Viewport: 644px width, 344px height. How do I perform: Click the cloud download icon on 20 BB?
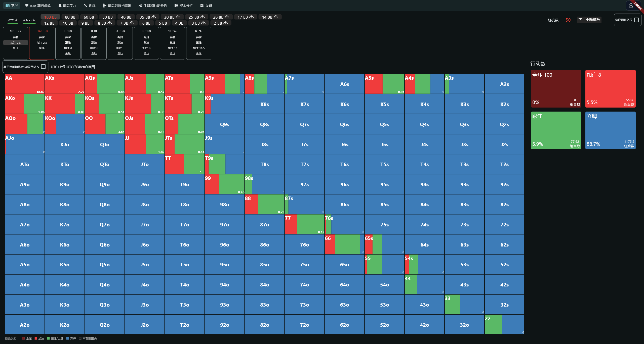pos(227,17)
